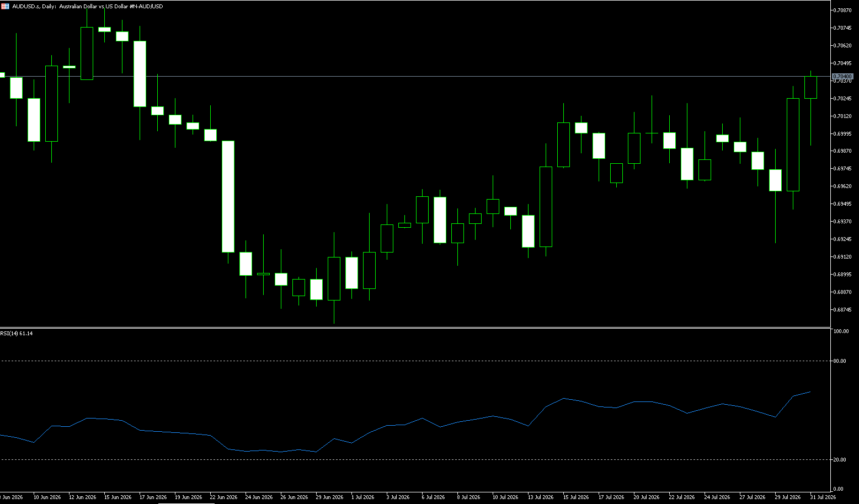This screenshot has width=859, height=504.
Task: Select price level 0.68745 on the axis
Action: pos(843,310)
